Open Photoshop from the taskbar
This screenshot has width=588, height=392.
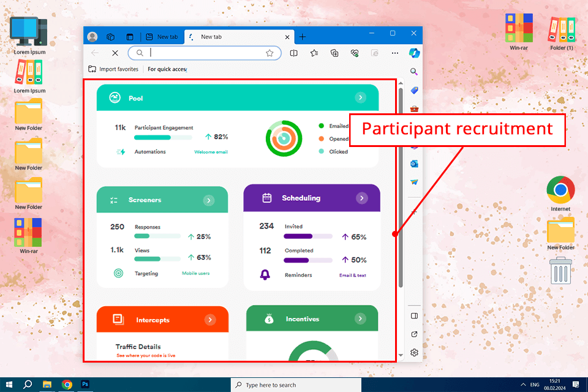pyautogui.click(x=85, y=384)
